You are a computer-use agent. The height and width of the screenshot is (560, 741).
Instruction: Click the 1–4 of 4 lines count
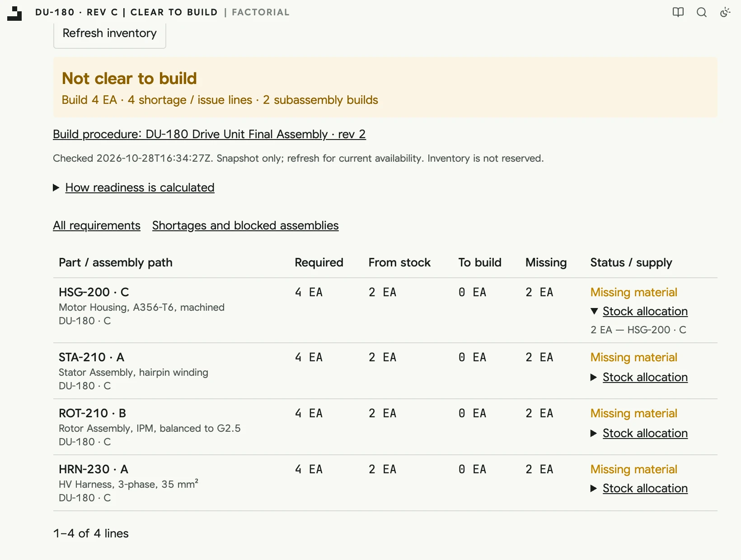[91, 533]
